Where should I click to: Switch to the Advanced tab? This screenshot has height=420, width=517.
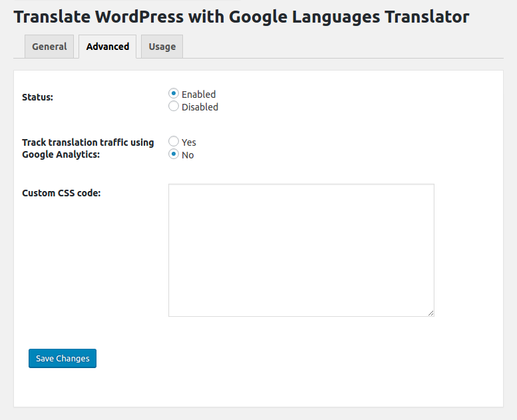point(108,47)
